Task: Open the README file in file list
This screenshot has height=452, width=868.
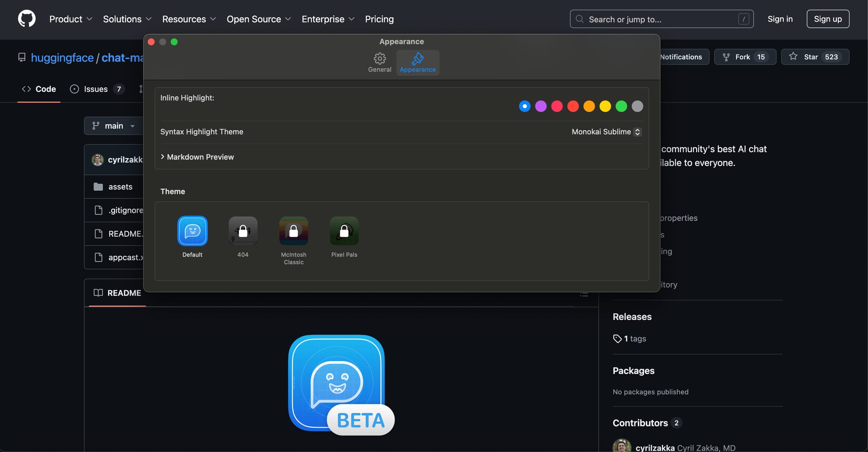Action: pyautogui.click(x=125, y=234)
